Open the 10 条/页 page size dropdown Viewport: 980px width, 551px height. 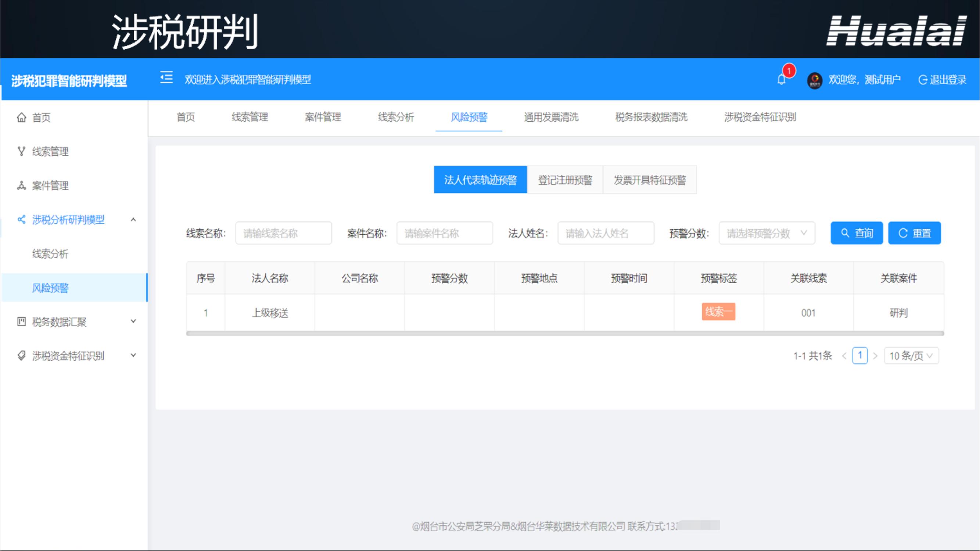(911, 356)
